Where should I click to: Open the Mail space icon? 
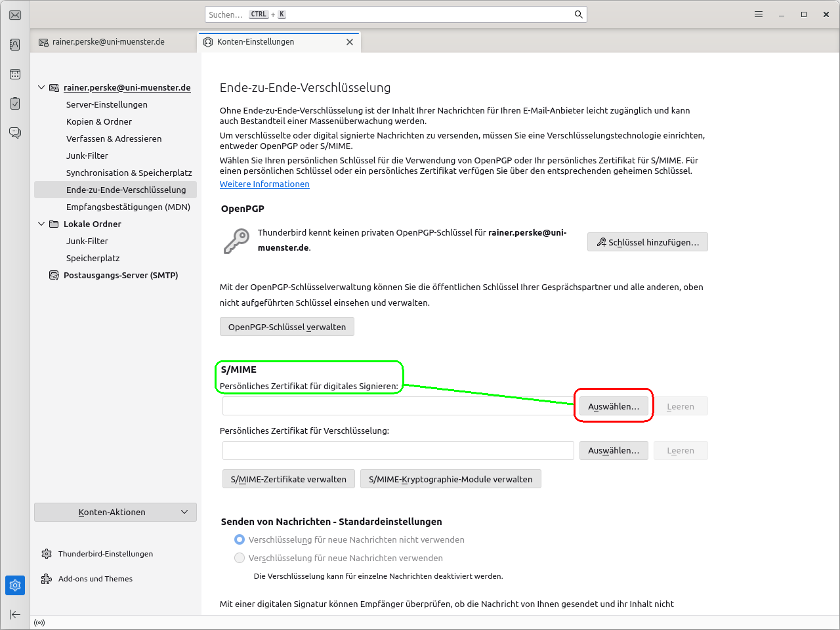point(15,15)
